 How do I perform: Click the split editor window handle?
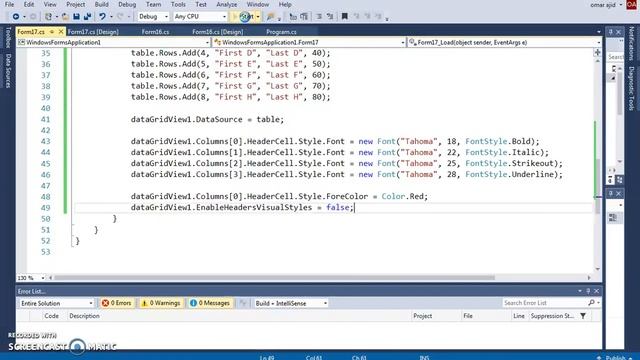point(598,52)
